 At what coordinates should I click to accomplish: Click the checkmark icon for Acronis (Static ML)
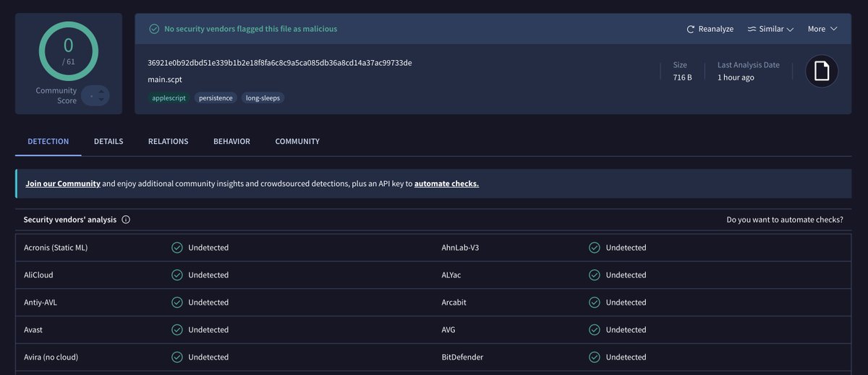[177, 248]
